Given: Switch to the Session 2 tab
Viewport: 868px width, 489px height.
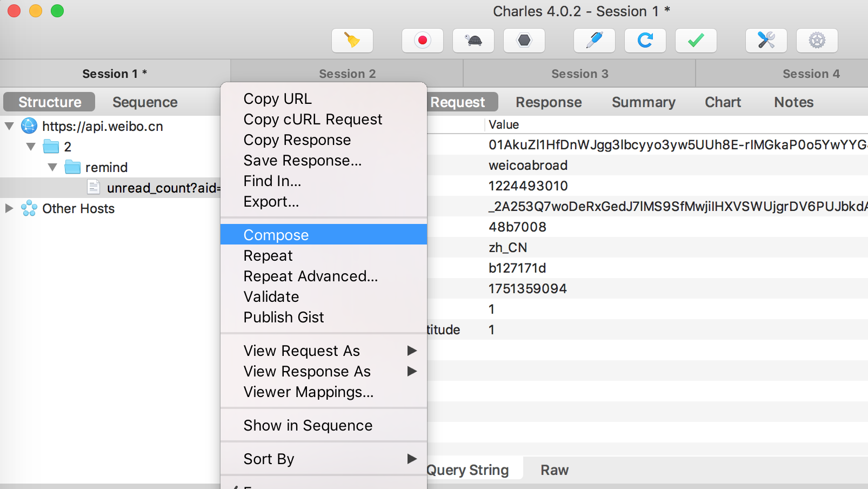Looking at the screenshot, I should click(347, 74).
